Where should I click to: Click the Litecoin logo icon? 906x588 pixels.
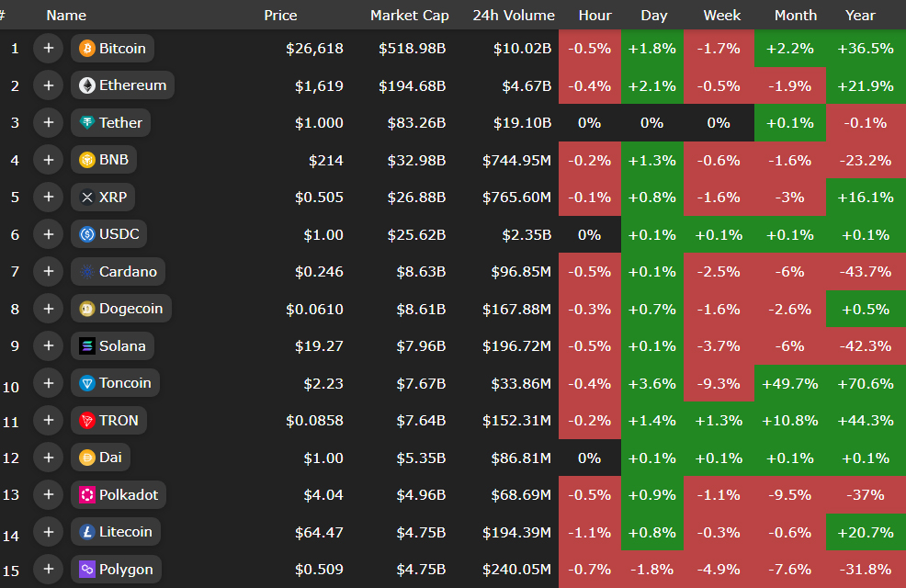click(87, 532)
